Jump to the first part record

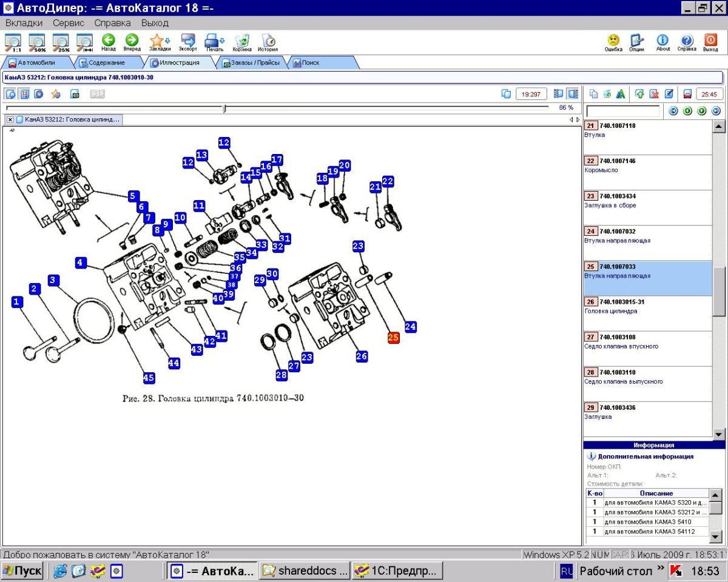coord(673,111)
